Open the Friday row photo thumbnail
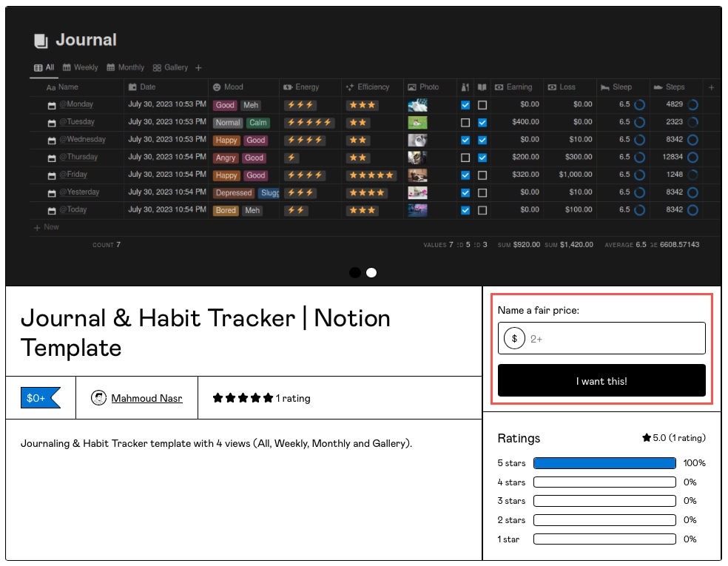728x566 pixels. click(x=417, y=175)
